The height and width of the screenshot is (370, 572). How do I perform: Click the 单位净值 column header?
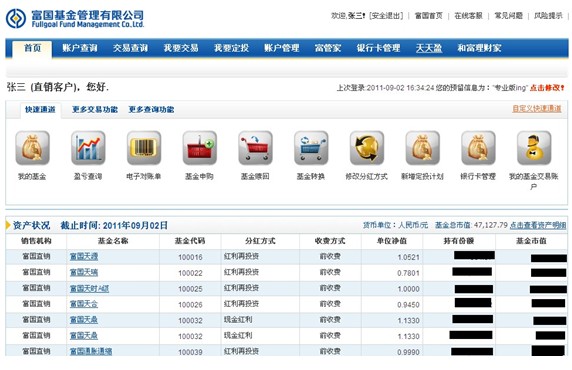coord(392,241)
